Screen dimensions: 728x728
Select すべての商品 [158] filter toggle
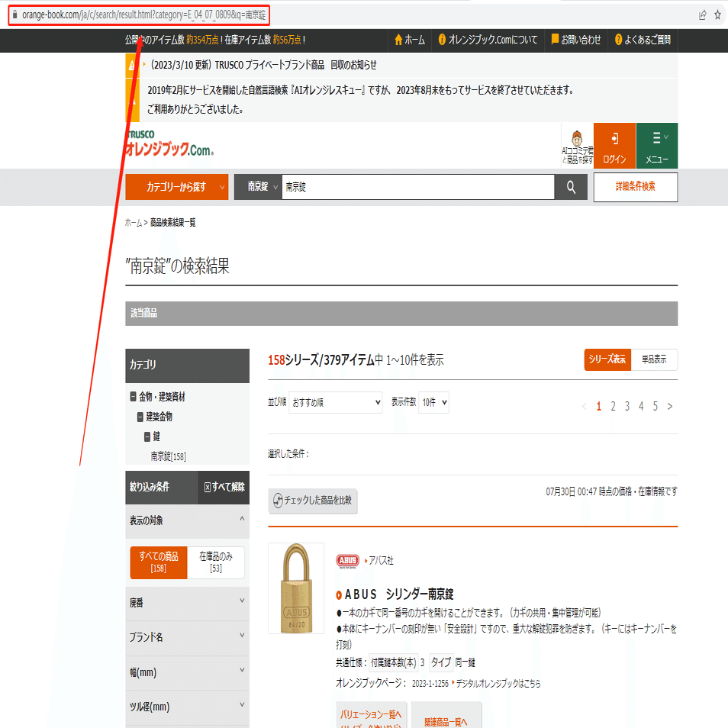click(x=158, y=562)
